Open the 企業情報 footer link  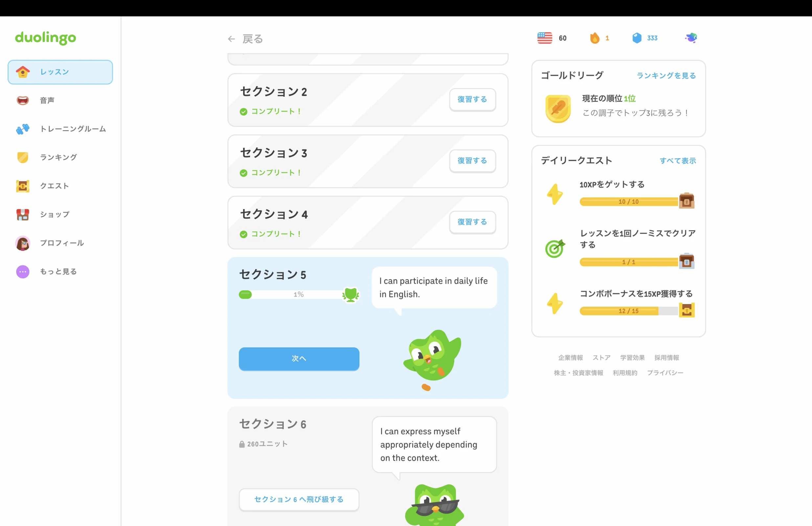point(571,358)
